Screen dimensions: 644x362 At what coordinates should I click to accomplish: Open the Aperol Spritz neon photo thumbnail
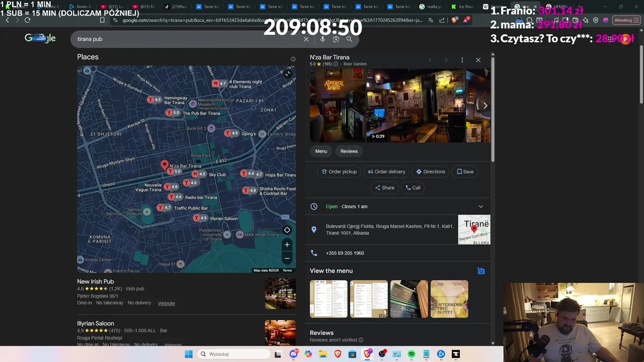337,106
